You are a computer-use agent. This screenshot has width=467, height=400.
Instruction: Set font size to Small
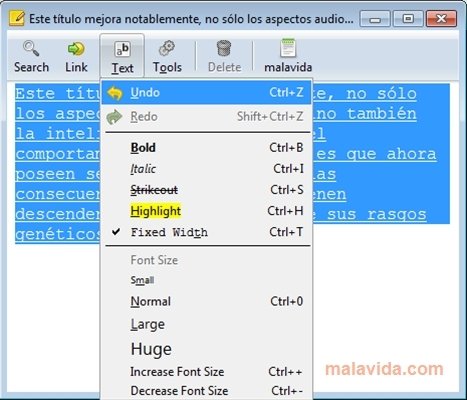pos(207,280)
